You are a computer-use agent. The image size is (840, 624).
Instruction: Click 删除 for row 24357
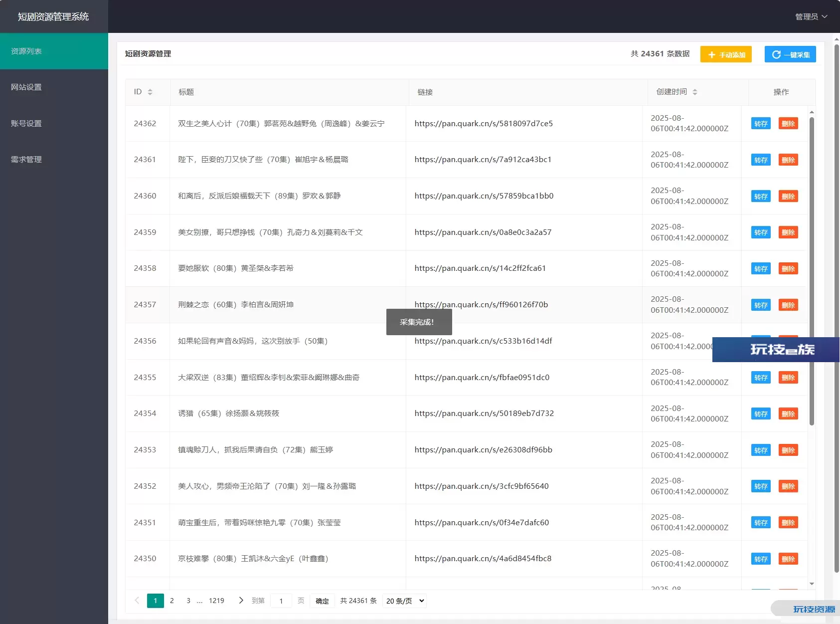788,305
